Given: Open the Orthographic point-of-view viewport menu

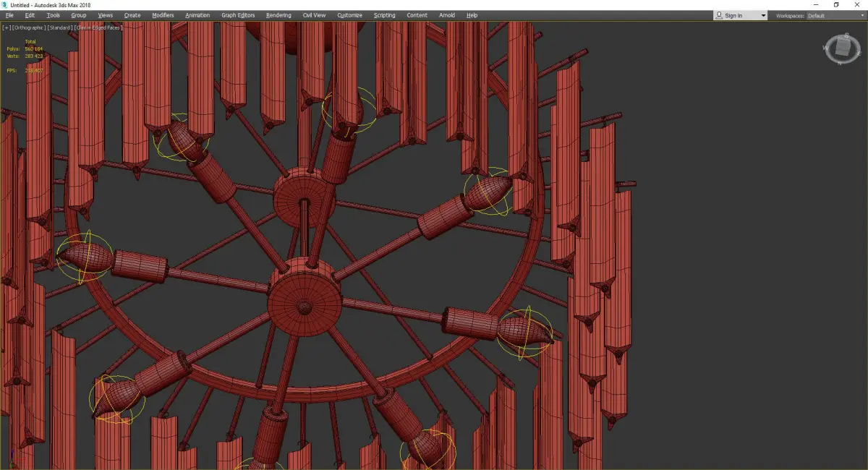Looking at the screenshot, I should point(28,27).
